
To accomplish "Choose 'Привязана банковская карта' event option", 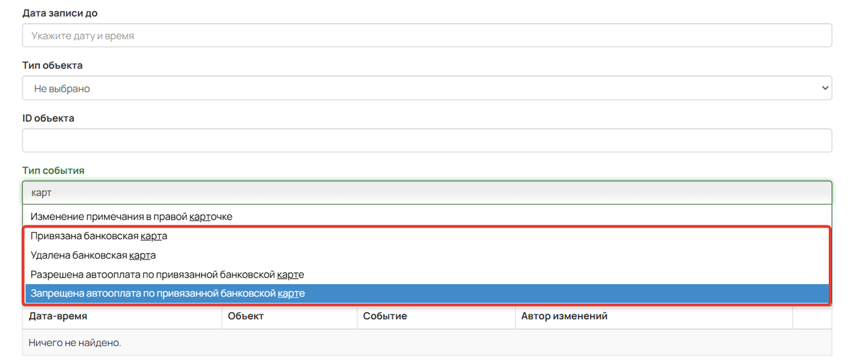I will [427, 236].
